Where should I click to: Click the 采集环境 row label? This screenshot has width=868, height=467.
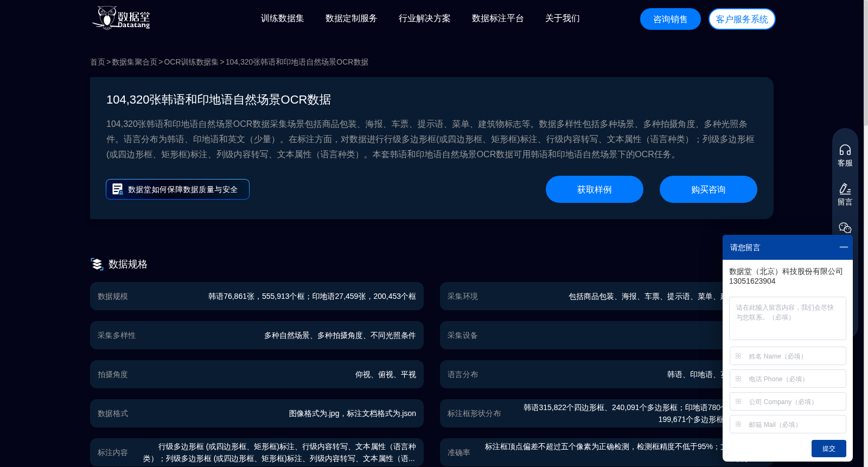[x=463, y=296]
